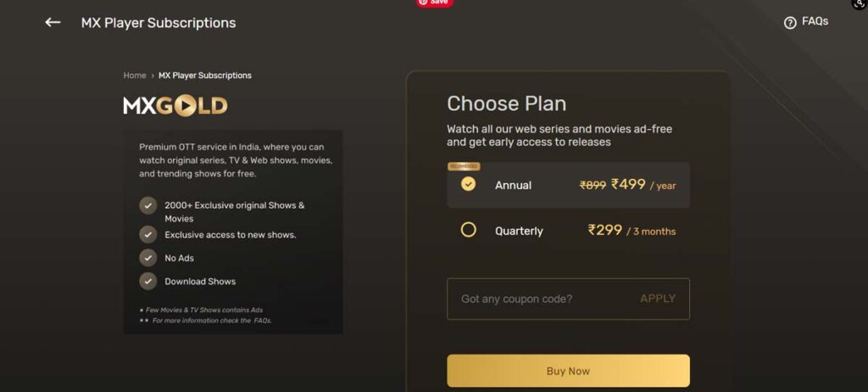
Task: Choose the ₹299 / 3 months plan row
Action: point(568,230)
